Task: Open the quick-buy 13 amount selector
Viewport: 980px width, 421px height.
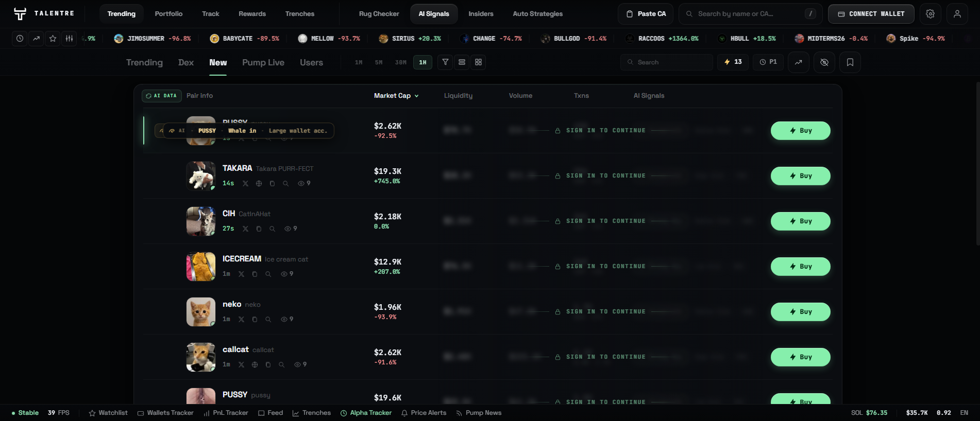Action: coord(733,62)
